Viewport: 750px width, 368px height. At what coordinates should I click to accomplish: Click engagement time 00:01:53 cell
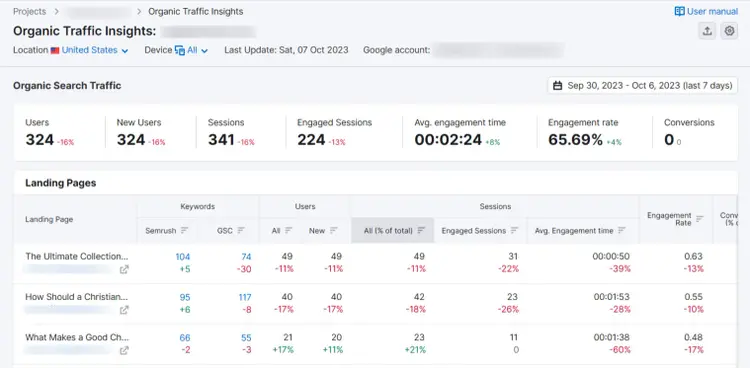click(612, 297)
